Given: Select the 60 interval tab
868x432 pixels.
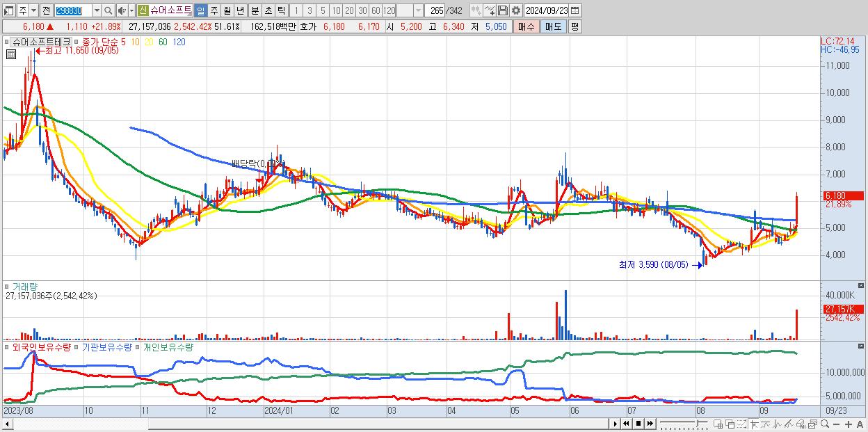Looking at the screenshot, I should pyautogui.click(x=376, y=10).
